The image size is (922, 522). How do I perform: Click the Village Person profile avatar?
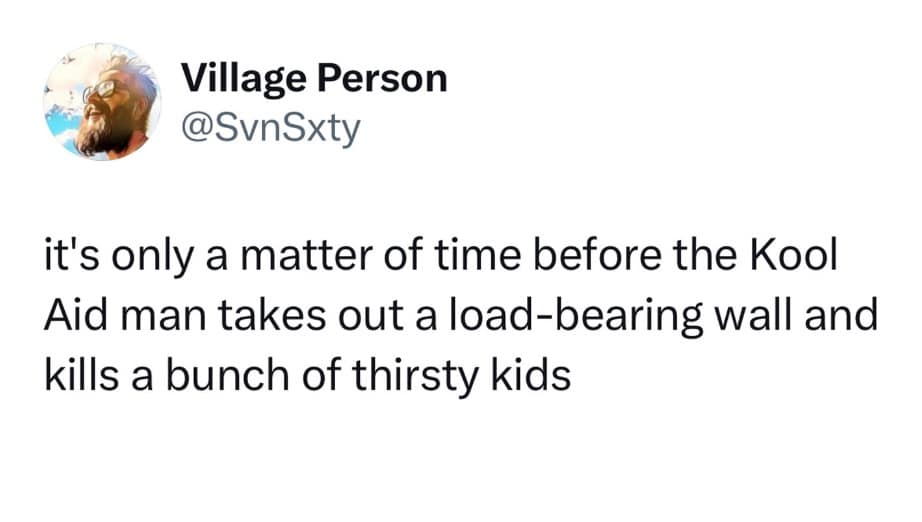(x=103, y=101)
